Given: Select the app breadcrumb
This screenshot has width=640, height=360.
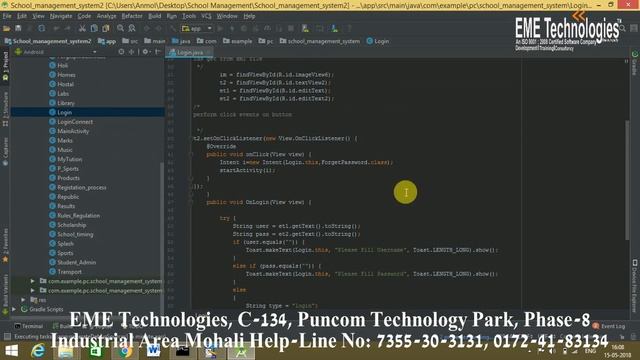Looking at the screenshot, I should 107,41.
